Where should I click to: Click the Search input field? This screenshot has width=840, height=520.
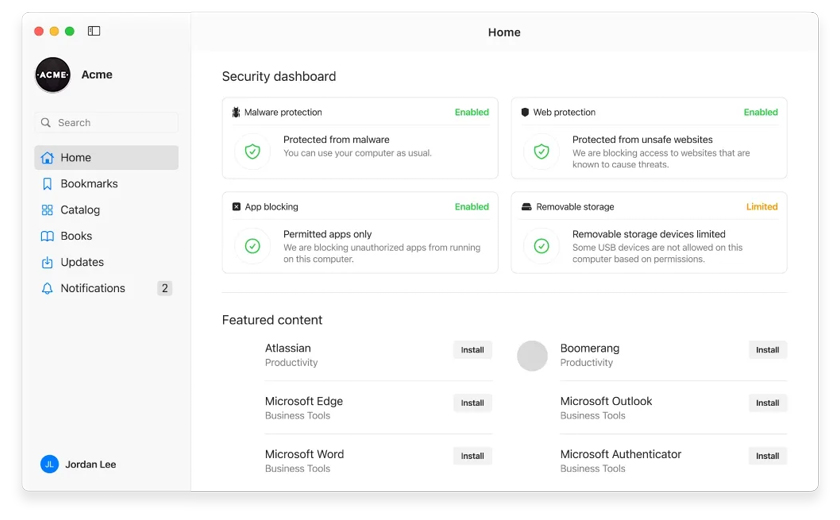(x=114, y=123)
